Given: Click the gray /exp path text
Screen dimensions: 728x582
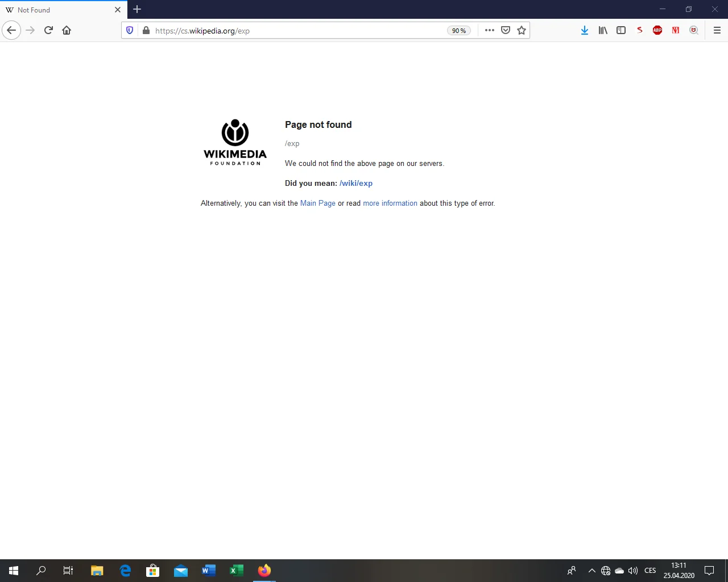Looking at the screenshot, I should tap(292, 144).
